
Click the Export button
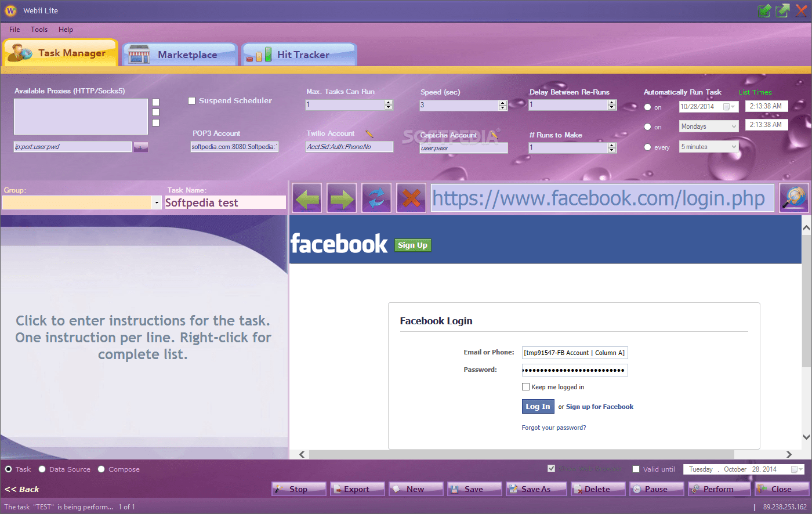357,489
